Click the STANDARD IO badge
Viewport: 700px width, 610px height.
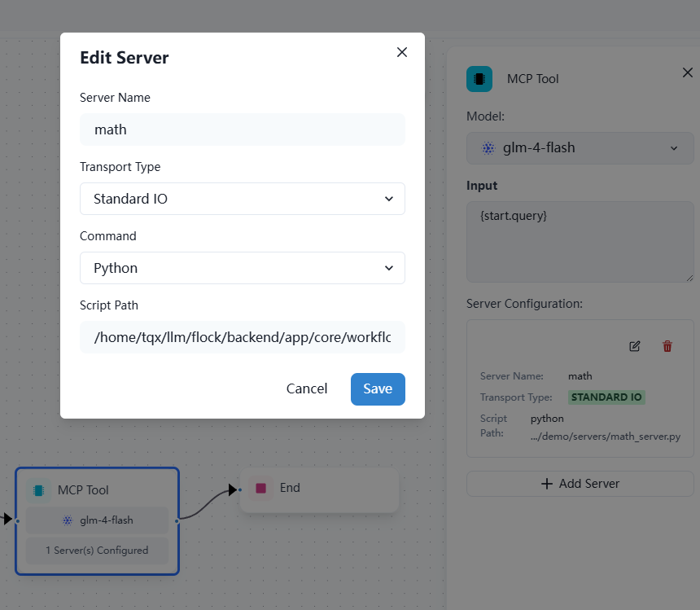(606, 397)
